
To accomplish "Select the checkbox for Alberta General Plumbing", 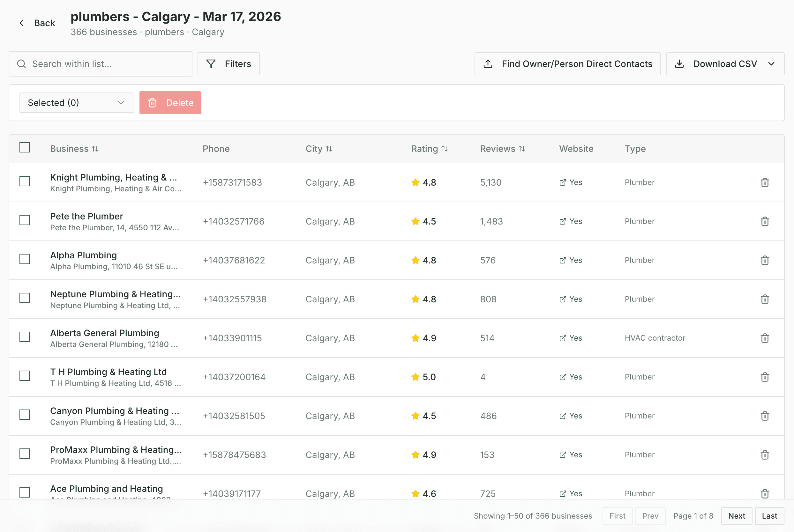I will [25, 337].
